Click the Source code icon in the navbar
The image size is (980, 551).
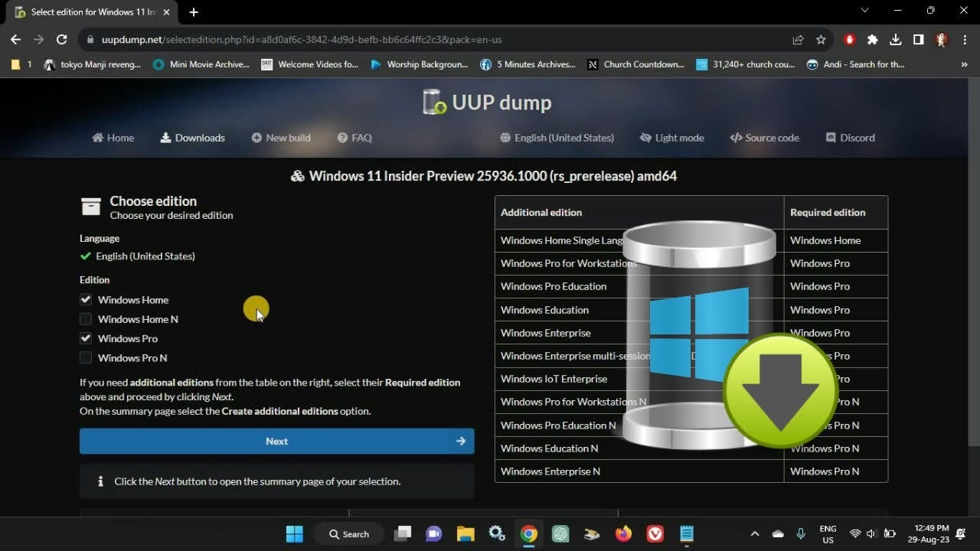[x=737, y=138]
